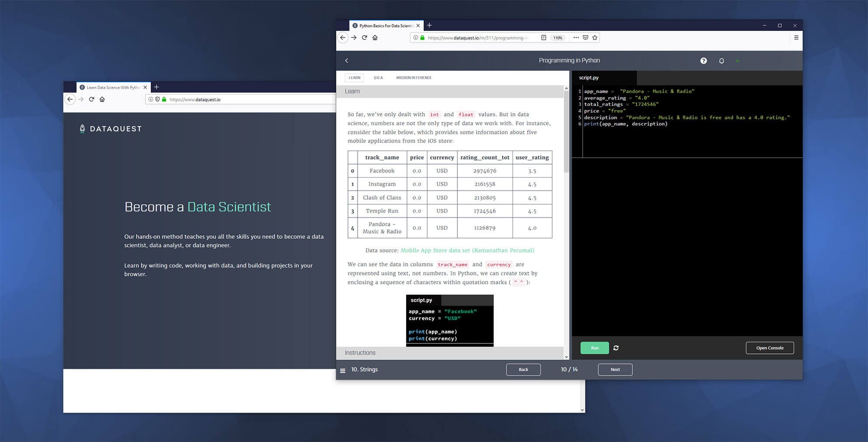Save the page to Pocket
This screenshot has width=868, height=442.
point(585,38)
